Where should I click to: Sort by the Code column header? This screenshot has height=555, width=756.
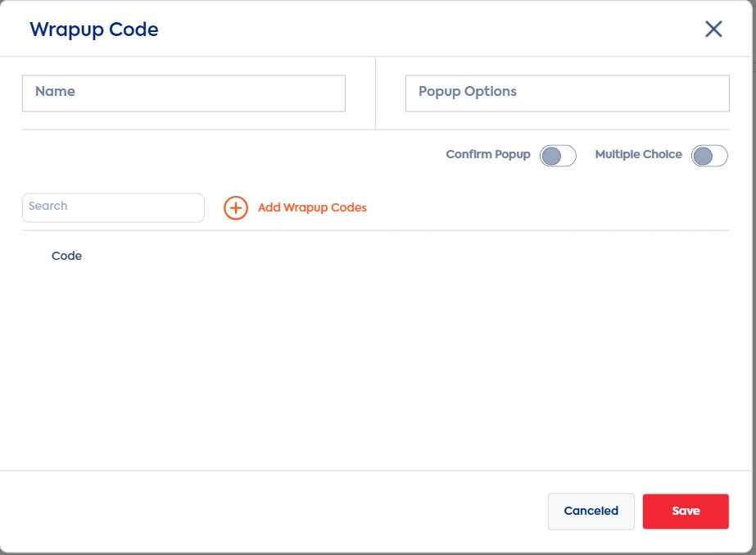tap(66, 256)
